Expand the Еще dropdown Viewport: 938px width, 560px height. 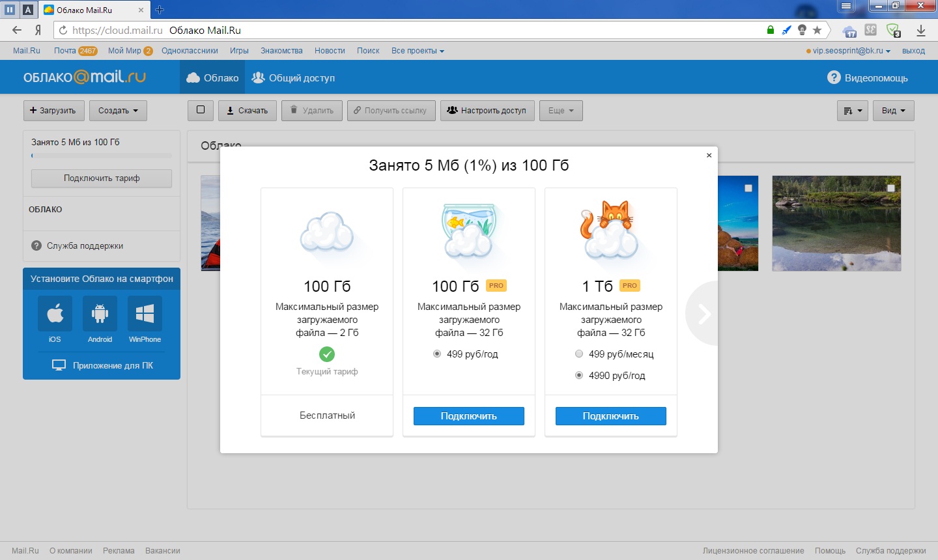(561, 111)
